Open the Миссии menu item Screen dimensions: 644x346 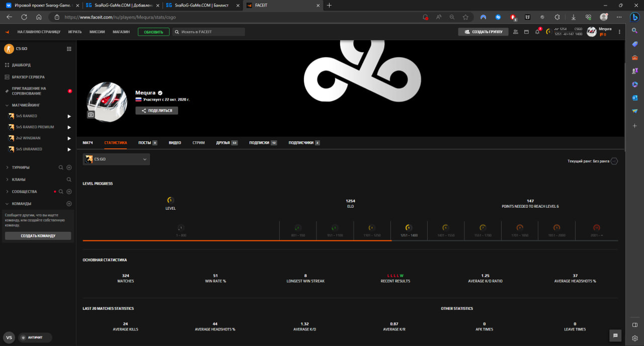tap(97, 32)
